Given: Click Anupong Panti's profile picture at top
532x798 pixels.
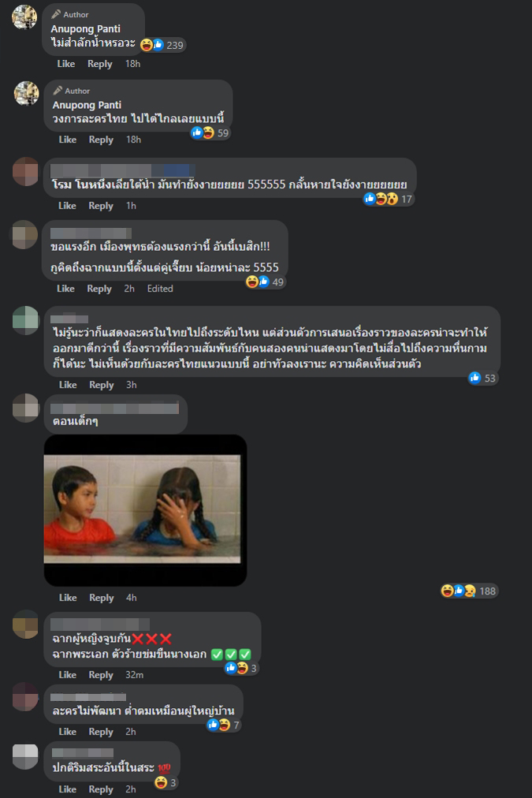Looking at the screenshot, I should [24, 17].
